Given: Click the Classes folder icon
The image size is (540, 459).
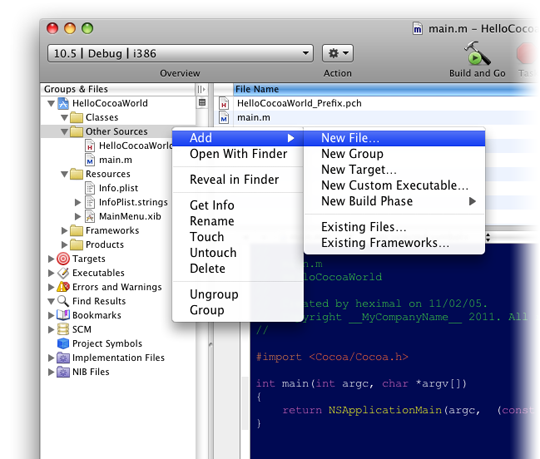Looking at the screenshot, I should [76, 117].
